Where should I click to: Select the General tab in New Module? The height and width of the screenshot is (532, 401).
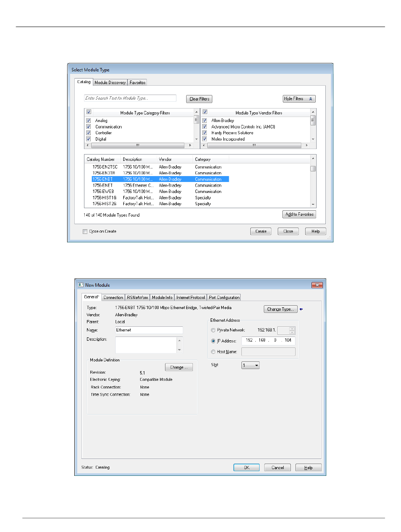(x=92, y=297)
